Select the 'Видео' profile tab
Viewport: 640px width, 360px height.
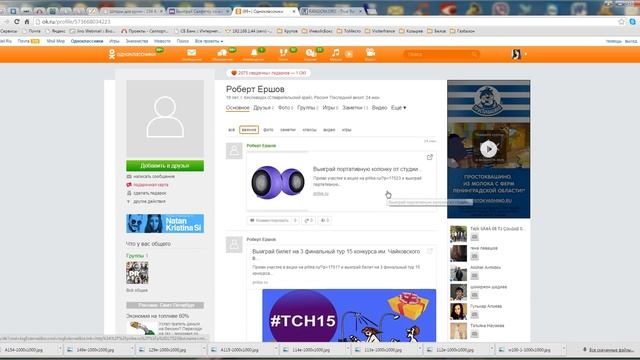coord(379,108)
